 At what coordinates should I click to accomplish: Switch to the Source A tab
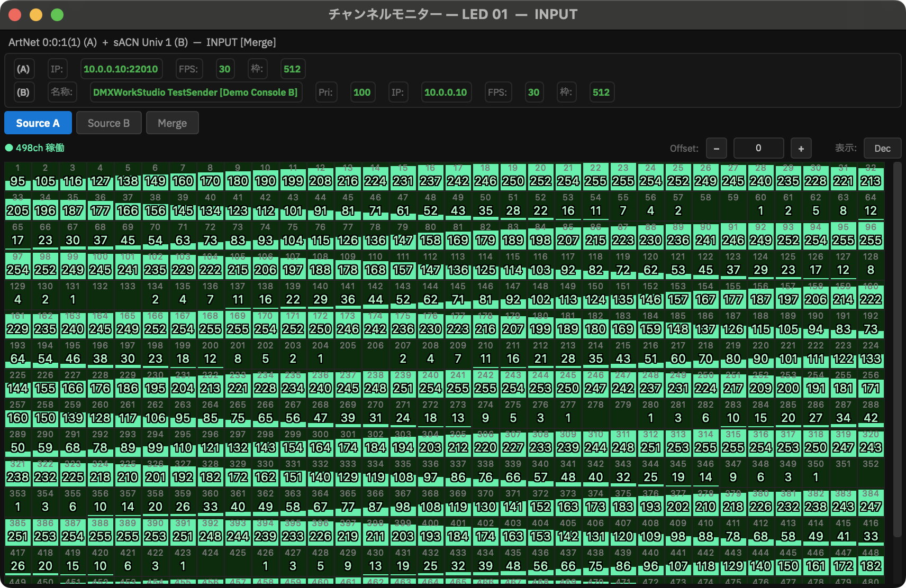click(38, 123)
